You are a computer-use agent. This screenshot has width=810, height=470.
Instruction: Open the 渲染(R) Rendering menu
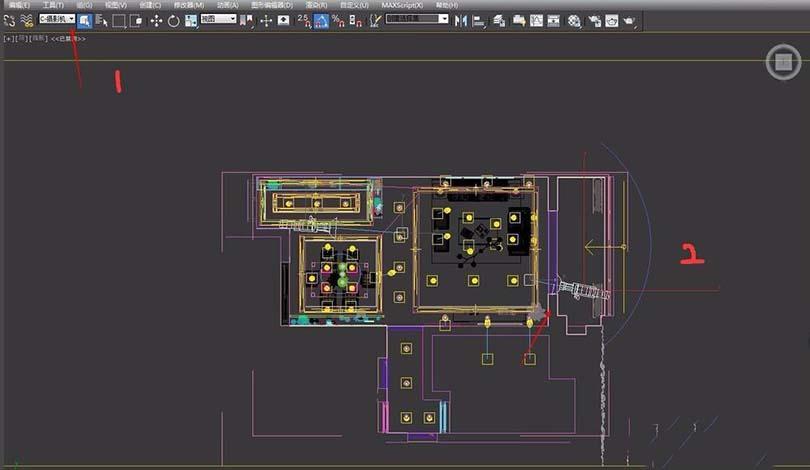[316, 5]
